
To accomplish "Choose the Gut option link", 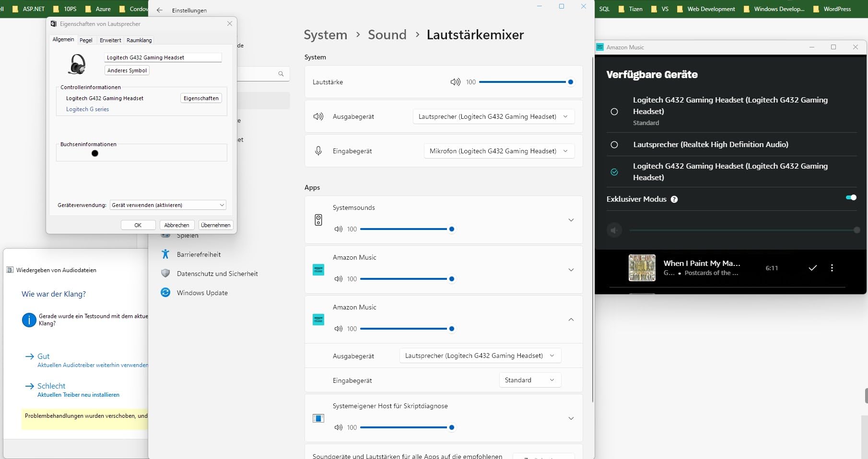I will coord(43,356).
